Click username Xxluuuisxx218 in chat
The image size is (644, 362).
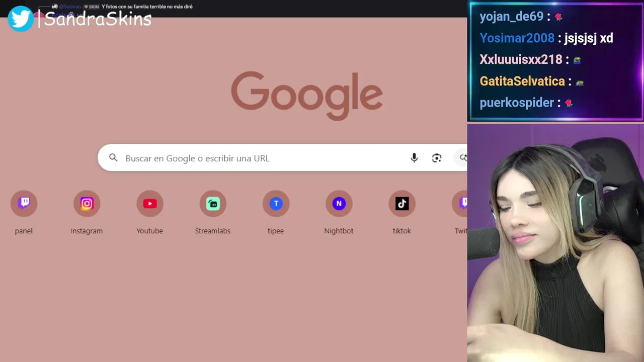pos(521,59)
